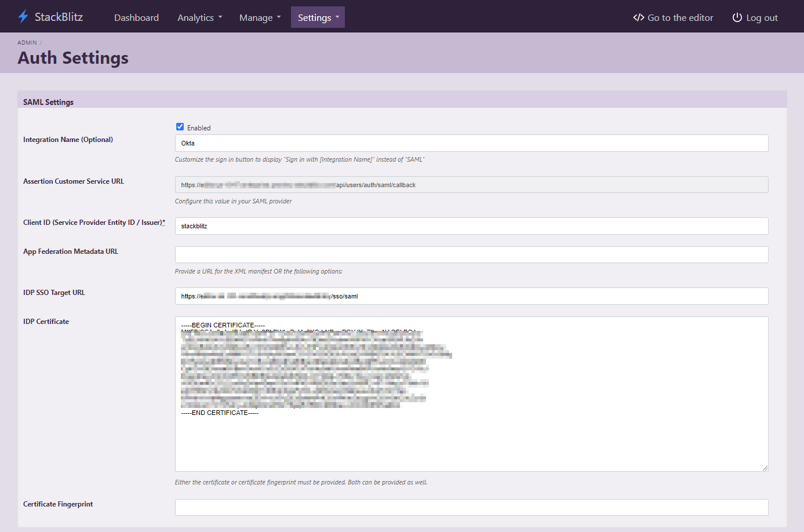Click the IDP Certificate textarea resize handle
804x532 pixels.
pos(765,468)
